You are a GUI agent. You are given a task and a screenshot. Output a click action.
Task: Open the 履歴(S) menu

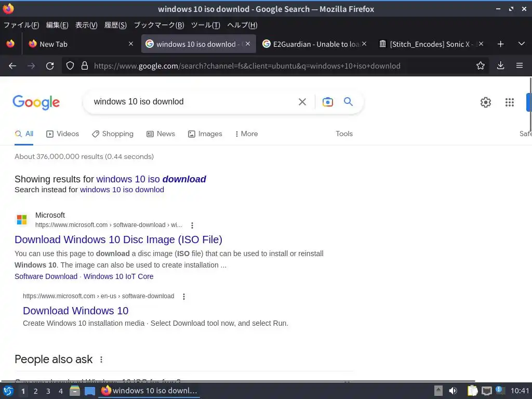click(115, 25)
